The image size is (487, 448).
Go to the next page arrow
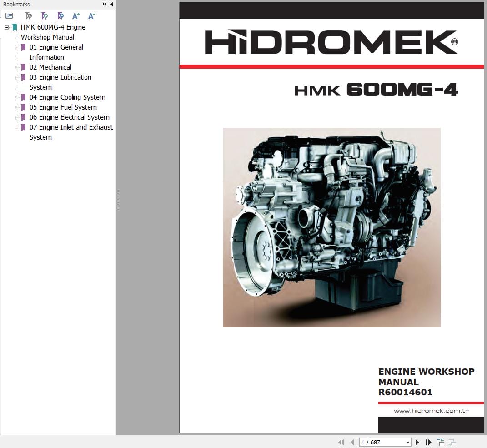click(x=417, y=442)
